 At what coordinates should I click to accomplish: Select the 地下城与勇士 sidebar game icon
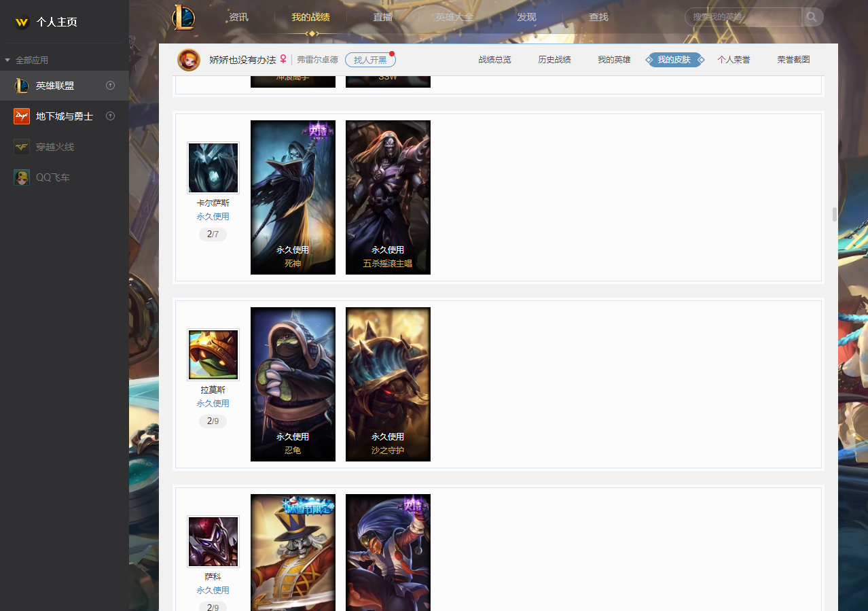coord(22,116)
